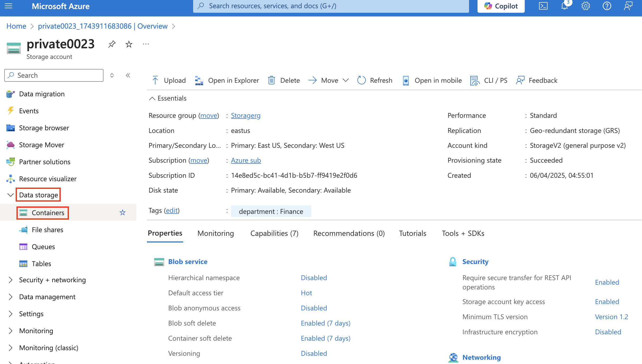Open Copilot assistant

pos(501,6)
